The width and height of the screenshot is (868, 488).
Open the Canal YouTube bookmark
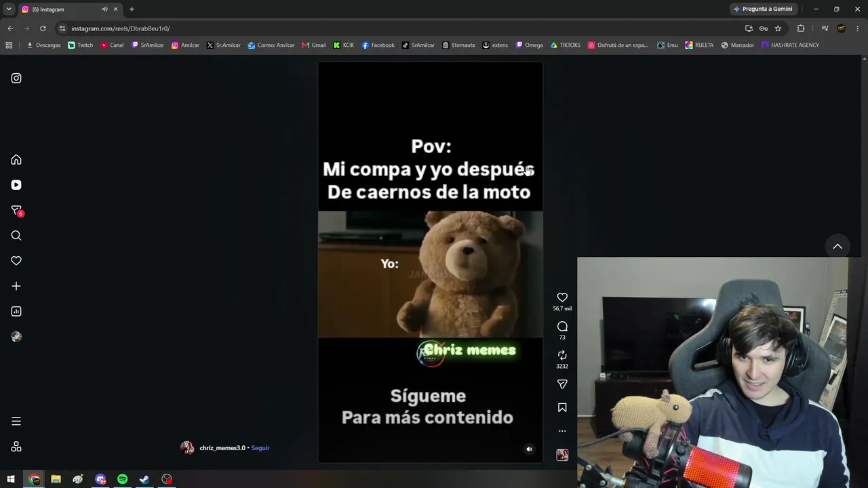coord(112,45)
